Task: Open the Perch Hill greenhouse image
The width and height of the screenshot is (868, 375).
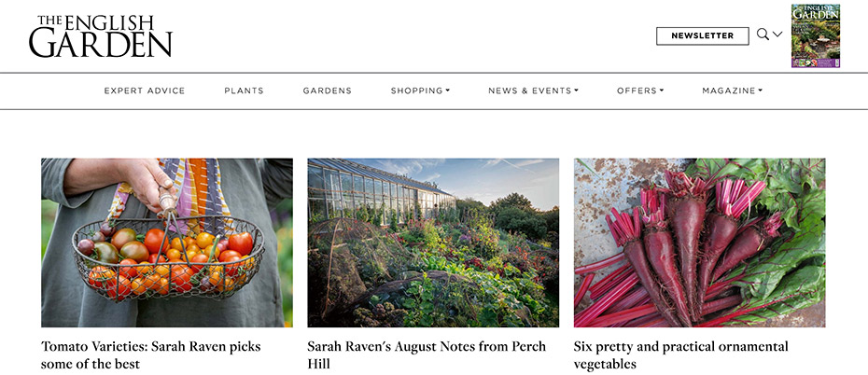Action: [x=433, y=243]
